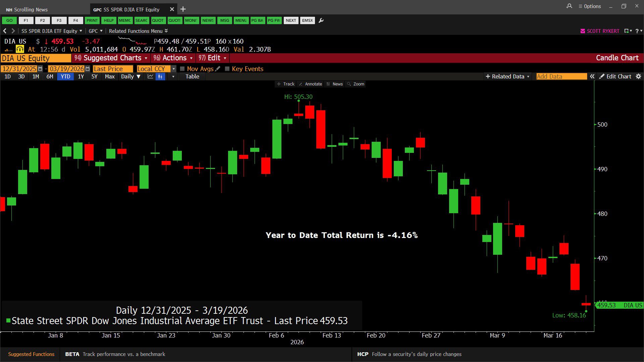Collapse panel with double left chevron
This screenshot has height=362, width=644.
point(592,76)
